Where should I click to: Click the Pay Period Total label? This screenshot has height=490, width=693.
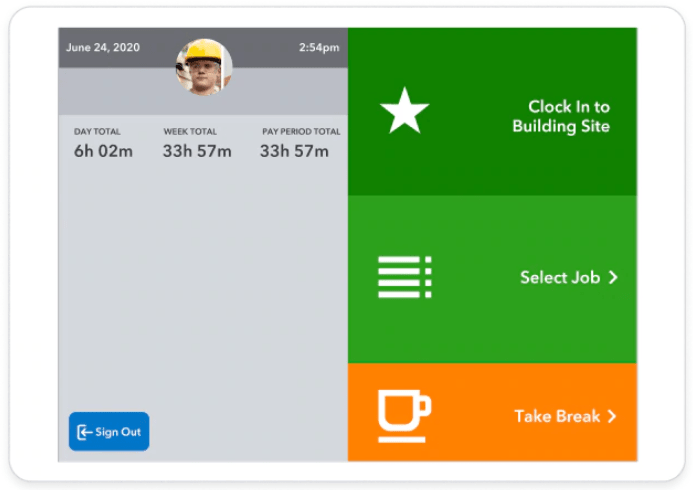[301, 132]
